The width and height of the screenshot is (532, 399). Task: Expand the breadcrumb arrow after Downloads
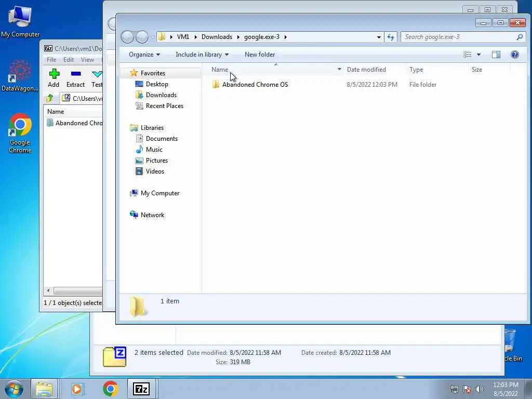pyautogui.click(x=238, y=37)
